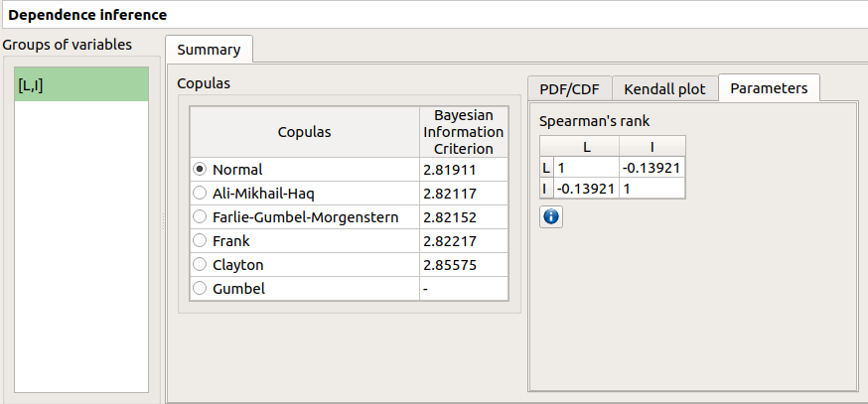
Task: Click the Copulas column header
Action: pyautogui.click(x=304, y=132)
